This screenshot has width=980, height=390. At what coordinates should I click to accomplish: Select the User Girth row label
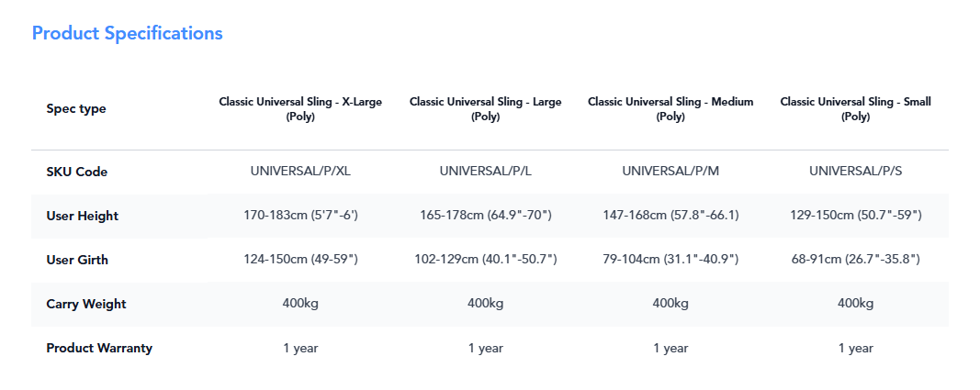(x=77, y=260)
